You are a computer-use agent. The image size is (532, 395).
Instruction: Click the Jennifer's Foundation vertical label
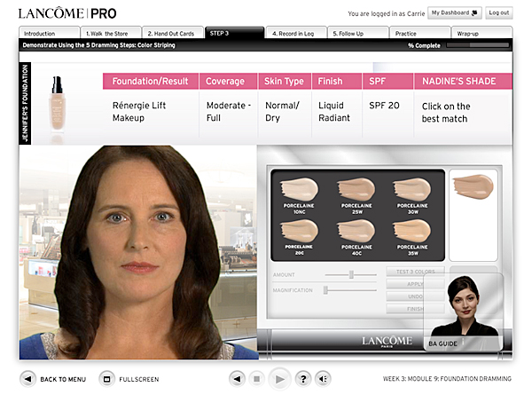point(25,103)
